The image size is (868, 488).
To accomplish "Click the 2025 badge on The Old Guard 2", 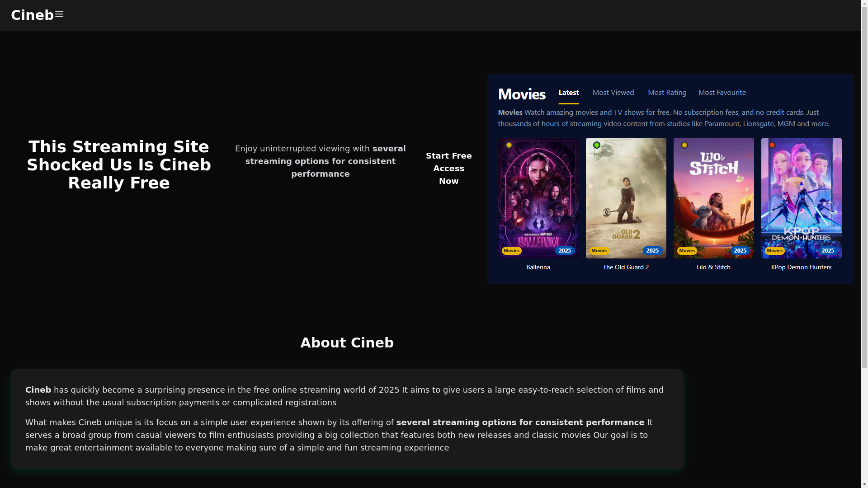I will [x=652, y=251].
